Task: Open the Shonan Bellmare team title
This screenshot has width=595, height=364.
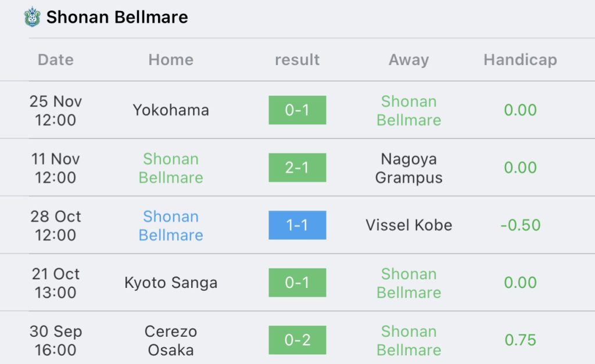Action: coord(117,17)
